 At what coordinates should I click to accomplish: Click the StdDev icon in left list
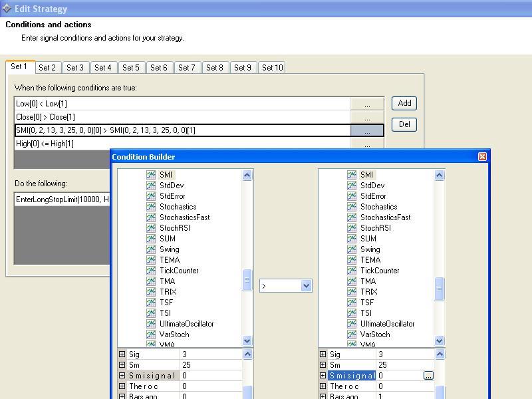coord(151,186)
